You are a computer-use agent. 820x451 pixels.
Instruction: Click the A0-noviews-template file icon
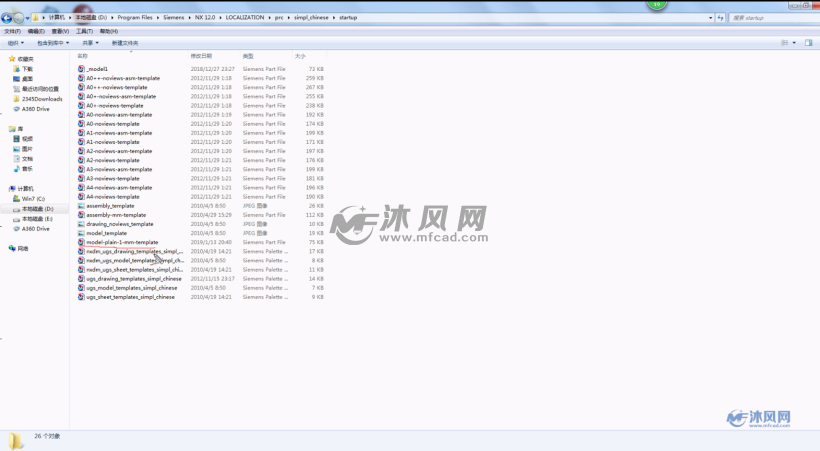pyautogui.click(x=81, y=124)
